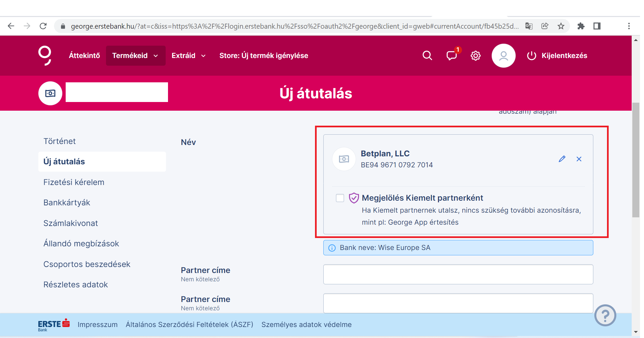Open Általános Szerződési Feltételek (ÁSZF) link
Screen dimensions: 644x338
coord(189,325)
